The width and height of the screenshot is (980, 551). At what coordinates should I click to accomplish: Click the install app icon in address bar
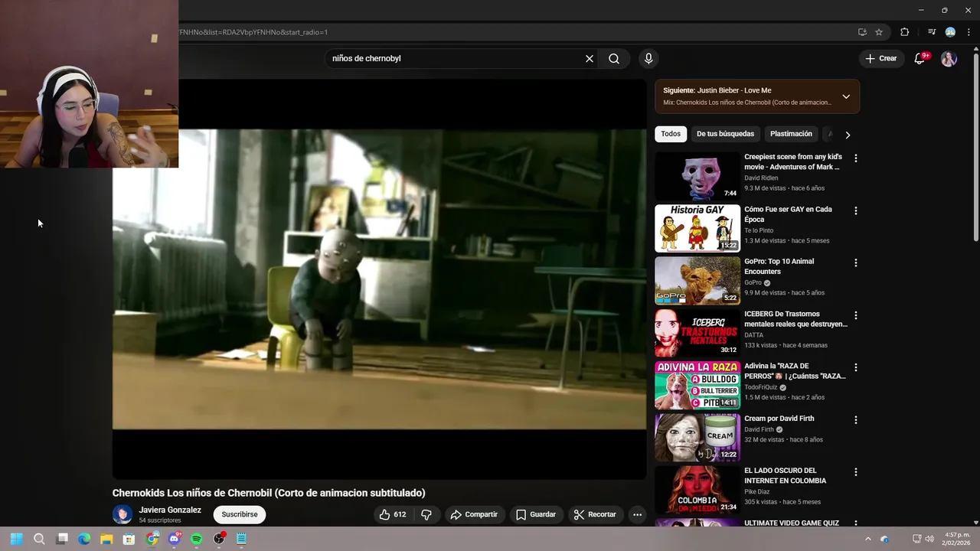pos(862,32)
